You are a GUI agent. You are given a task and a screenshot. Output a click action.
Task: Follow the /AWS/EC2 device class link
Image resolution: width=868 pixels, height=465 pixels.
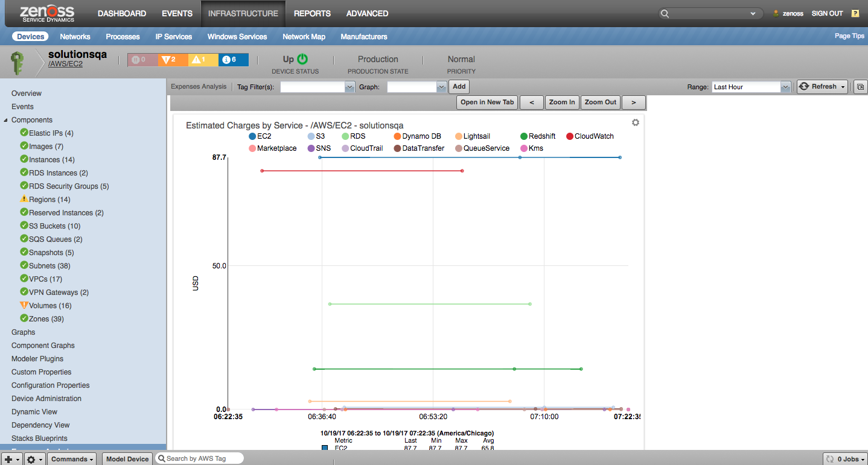point(65,64)
